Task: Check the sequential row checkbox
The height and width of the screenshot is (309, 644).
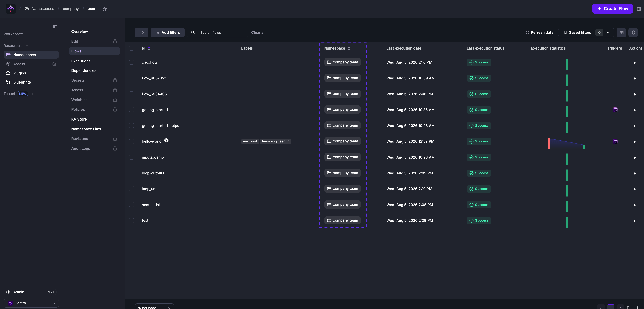Action: click(132, 205)
